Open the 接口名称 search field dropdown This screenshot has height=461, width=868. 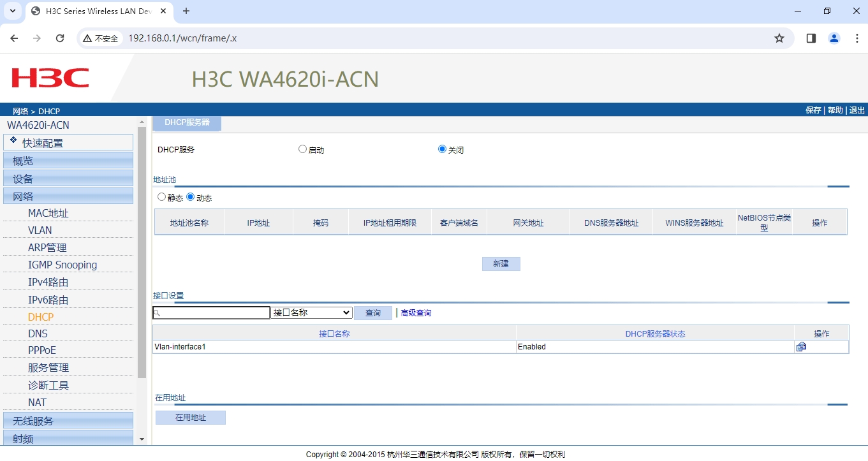pyautogui.click(x=311, y=312)
